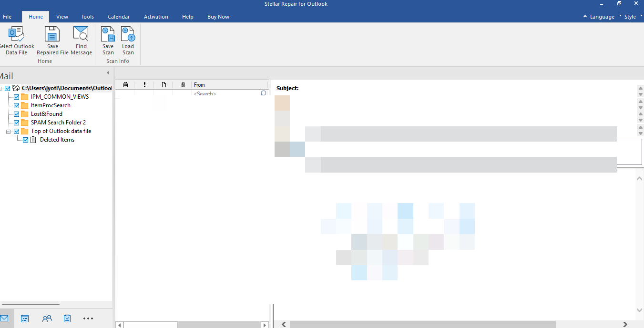Switch to Mail view icon

tap(4, 318)
